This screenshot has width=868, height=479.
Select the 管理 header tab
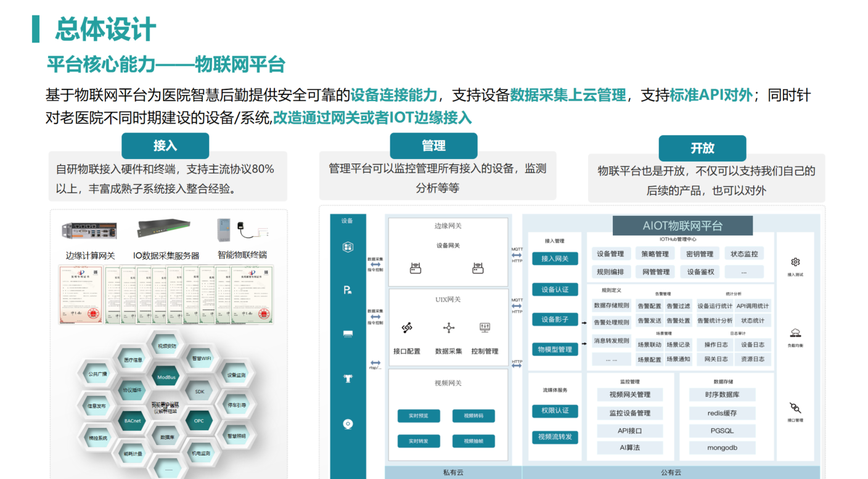click(x=433, y=146)
